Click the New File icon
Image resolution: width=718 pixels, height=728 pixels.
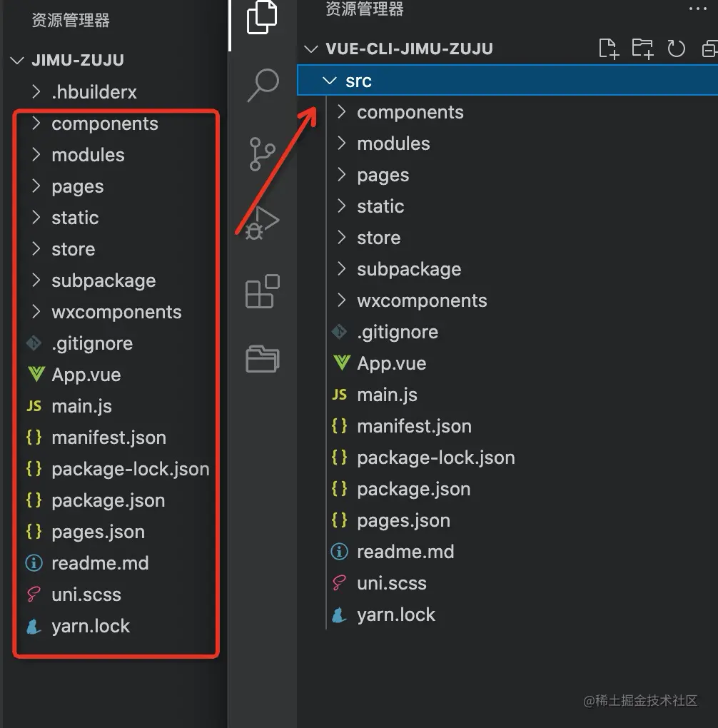(x=608, y=49)
